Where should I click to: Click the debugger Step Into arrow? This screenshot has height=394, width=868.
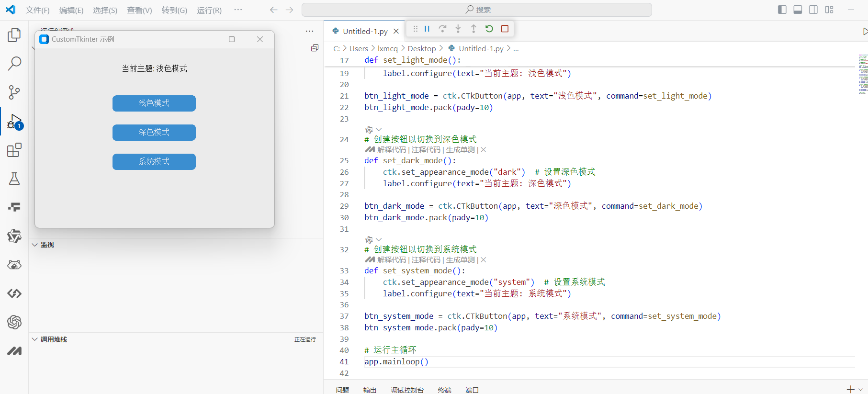(458, 29)
